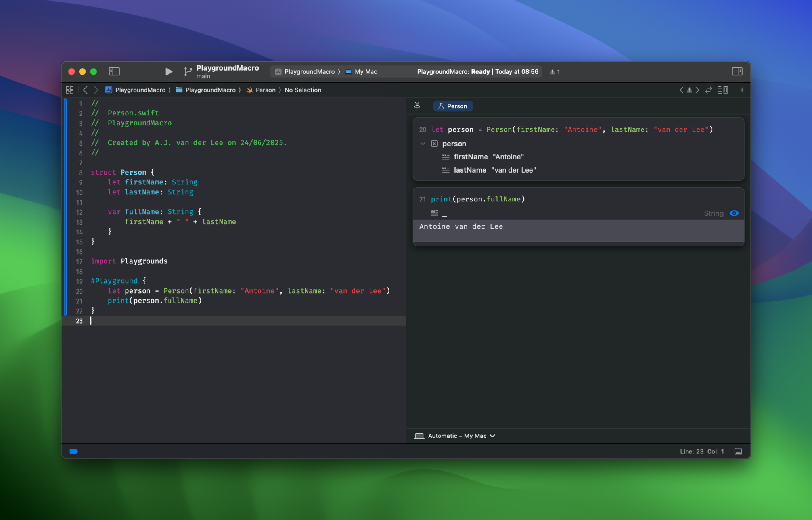The image size is (812, 520).
Task: Toggle code review arrows icon
Action: pyautogui.click(x=709, y=90)
